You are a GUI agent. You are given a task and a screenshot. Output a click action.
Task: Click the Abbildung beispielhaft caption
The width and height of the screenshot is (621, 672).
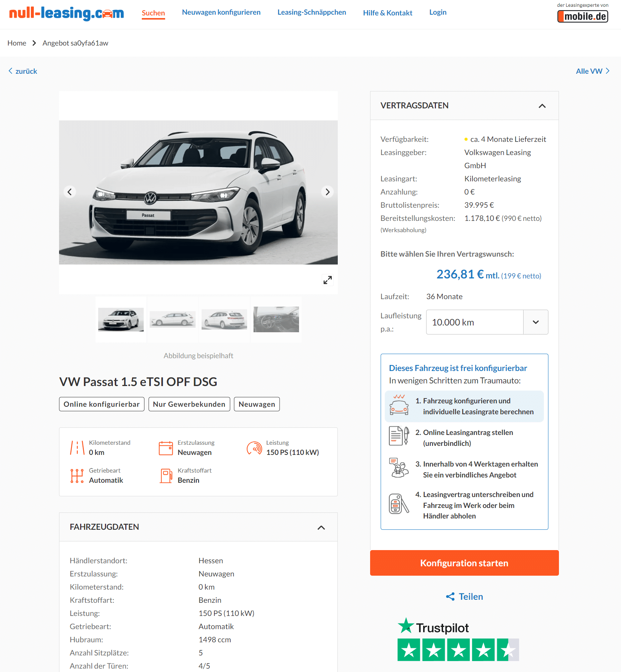198,356
